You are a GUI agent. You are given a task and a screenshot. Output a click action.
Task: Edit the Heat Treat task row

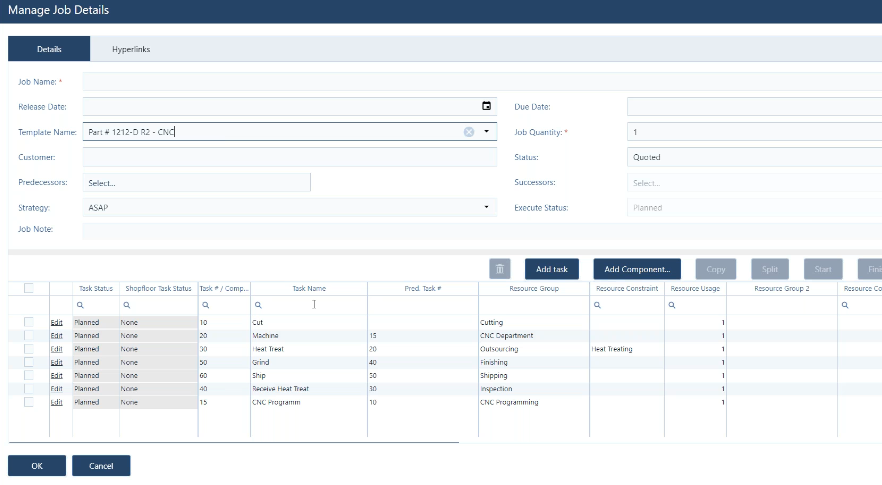[57, 349]
